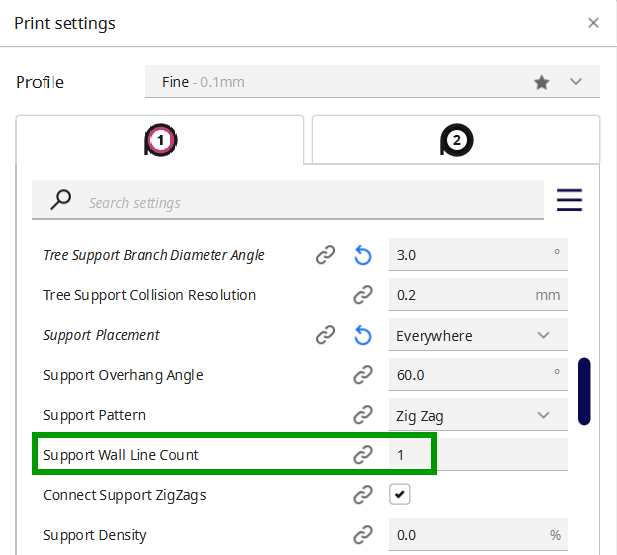The height and width of the screenshot is (555, 617).
Task: Click the Tree Support Branch Diameter Angle label
Action: pos(153,255)
